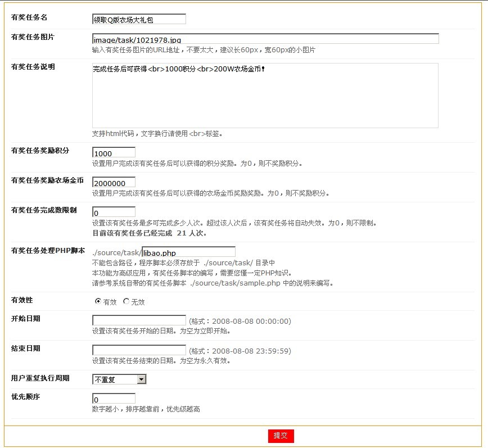Click the 结束日期 input field
Image resolution: width=488 pixels, height=448 pixels.
tap(139, 350)
